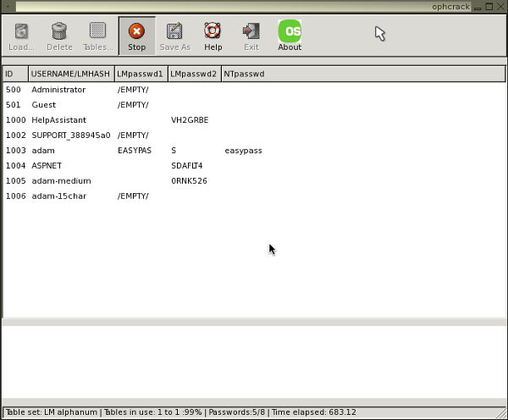This screenshot has height=420, width=508.
Task: Click the Save As floppy icon
Action: (174, 36)
